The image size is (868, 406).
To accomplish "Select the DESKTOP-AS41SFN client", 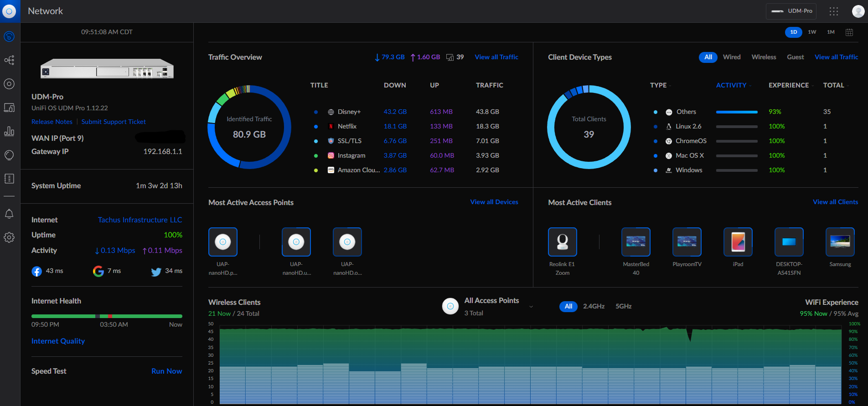I will (x=789, y=242).
